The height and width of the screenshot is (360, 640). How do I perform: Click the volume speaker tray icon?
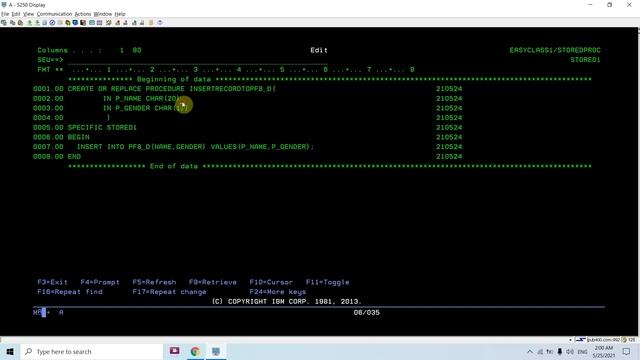tap(570, 351)
